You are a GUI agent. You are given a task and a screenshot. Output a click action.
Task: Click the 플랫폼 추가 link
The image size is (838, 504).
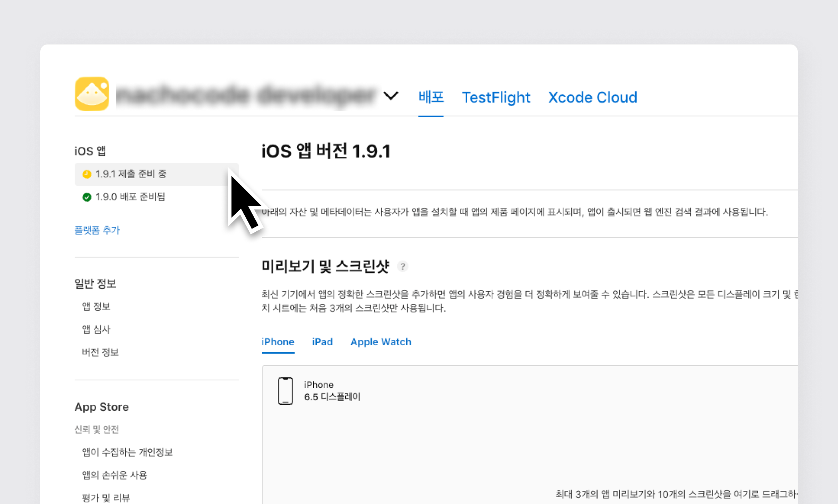pyautogui.click(x=97, y=230)
